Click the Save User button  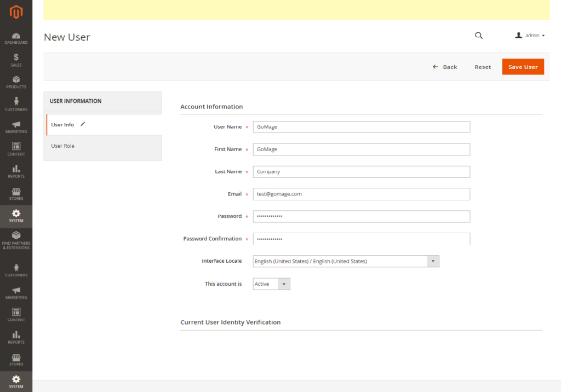click(523, 67)
